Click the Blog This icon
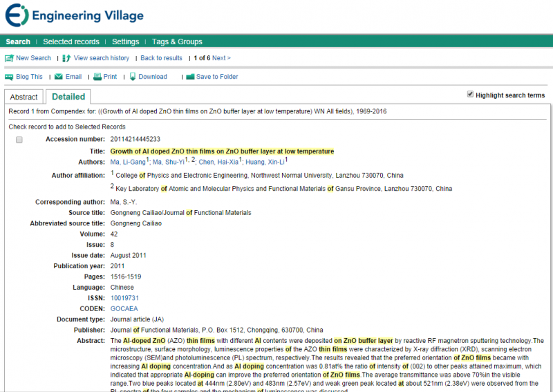Viewport: 553px width, 392px height. [x=9, y=77]
